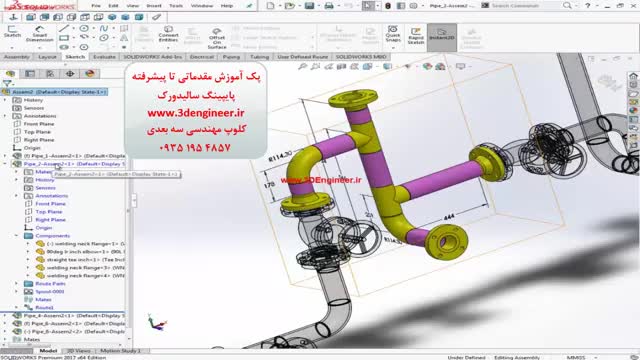Screen dimensions: 640x360
Task: Open the Window menu
Action: tap(202, 6)
